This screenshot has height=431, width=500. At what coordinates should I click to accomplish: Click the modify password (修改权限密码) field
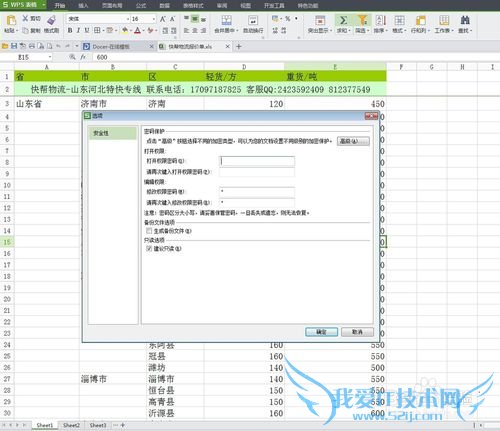pos(257,192)
